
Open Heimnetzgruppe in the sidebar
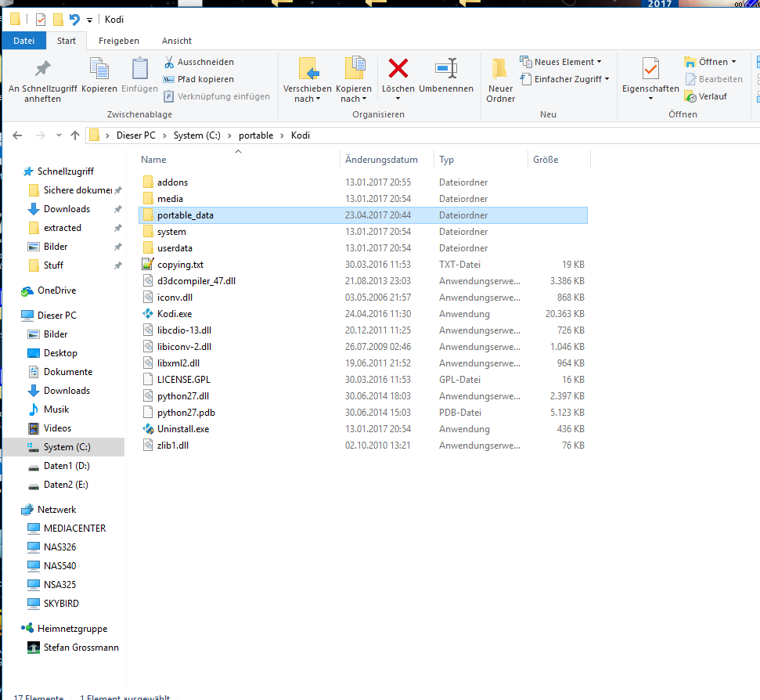tap(72, 628)
